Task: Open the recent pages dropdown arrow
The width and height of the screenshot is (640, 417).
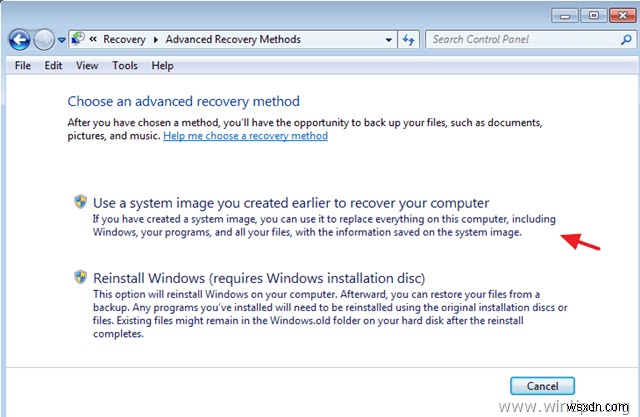Action: (x=61, y=40)
